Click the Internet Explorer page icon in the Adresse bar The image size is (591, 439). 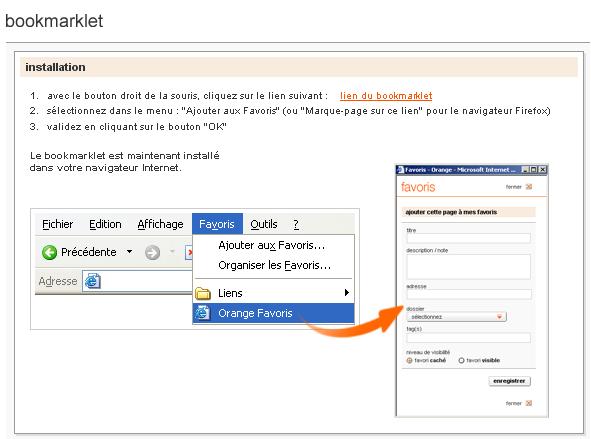point(92,281)
